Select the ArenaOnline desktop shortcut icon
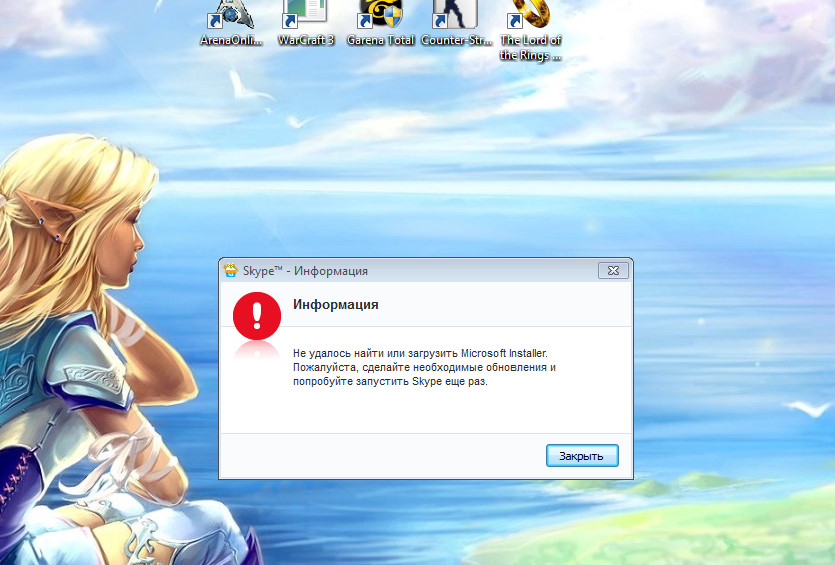Viewport: 835px width, 565px height. [230, 14]
